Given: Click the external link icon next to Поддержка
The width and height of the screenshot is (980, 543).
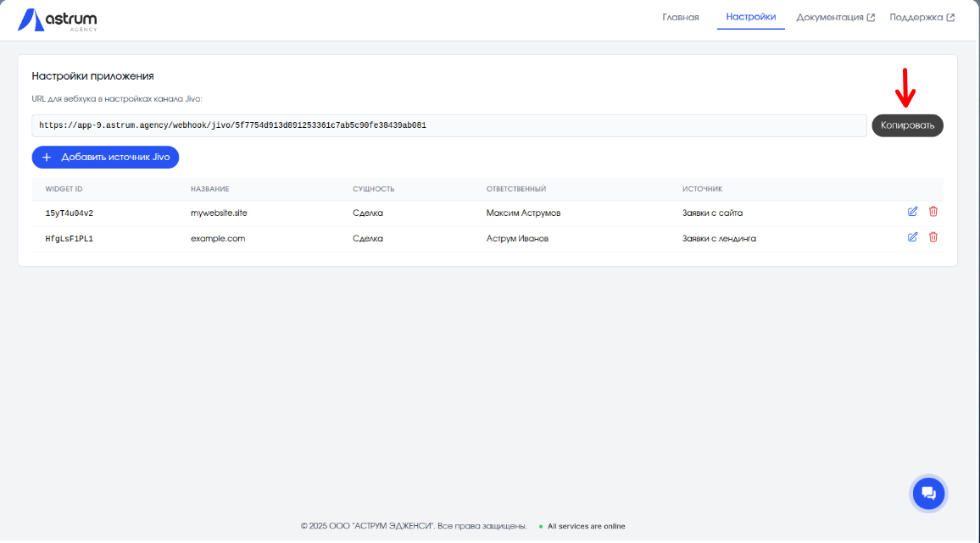Looking at the screenshot, I should click(950, 18).
